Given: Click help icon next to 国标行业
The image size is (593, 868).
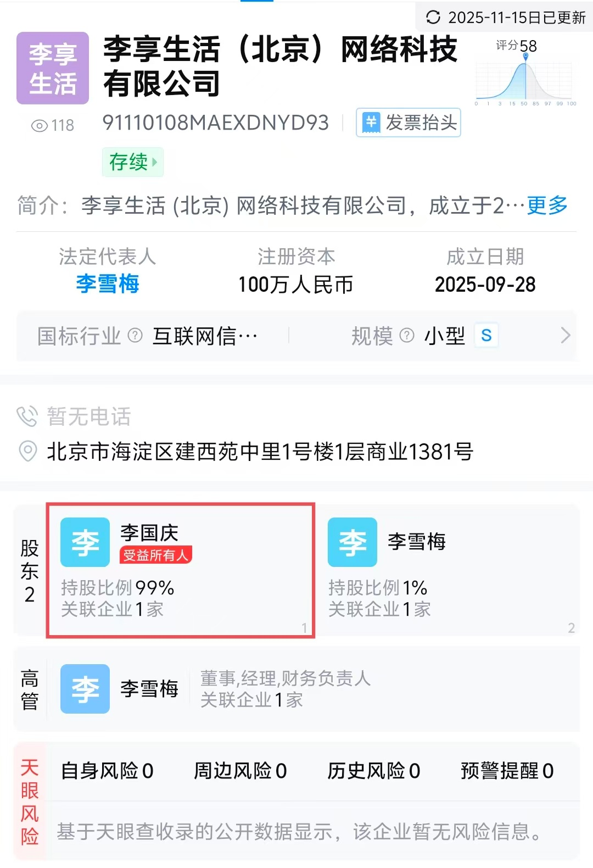Looking at the screenshot, I should coord(135,335).
